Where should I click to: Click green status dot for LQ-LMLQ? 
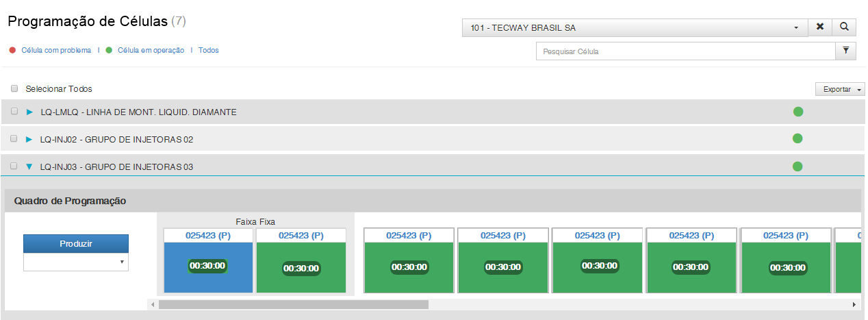(x=797, y=112)
